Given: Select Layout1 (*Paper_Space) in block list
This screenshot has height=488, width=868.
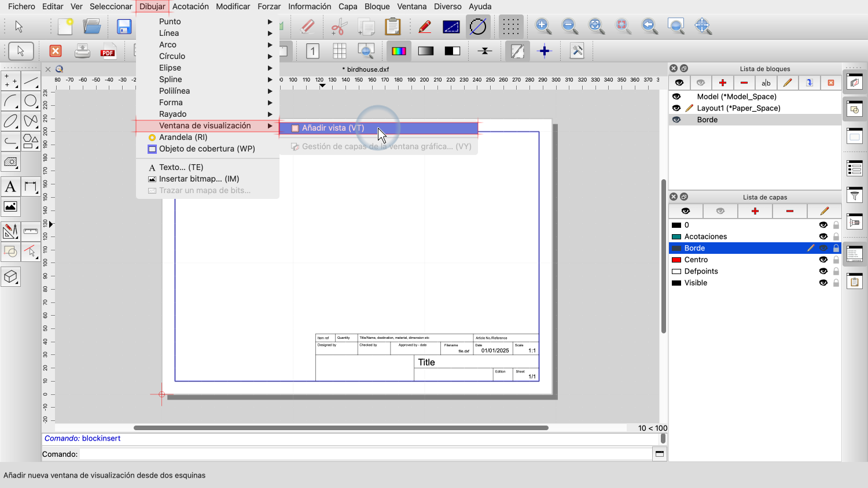Looking at the screenshot, I should pyautogui.click(x=738, y=108).
